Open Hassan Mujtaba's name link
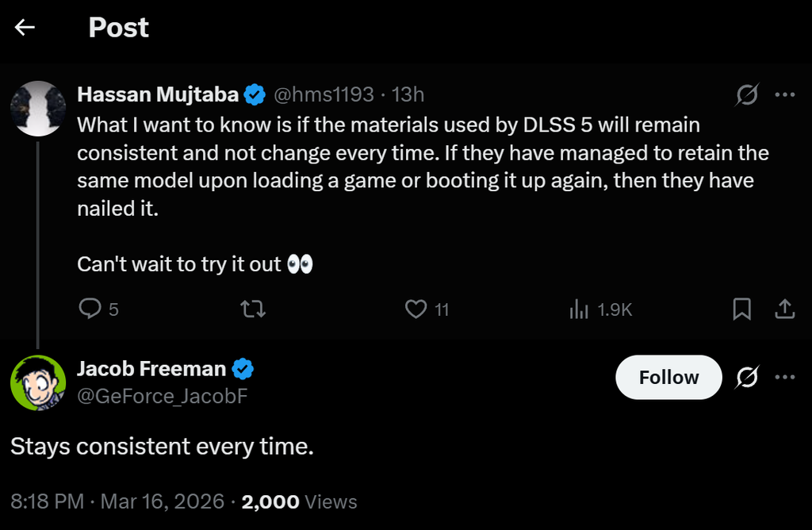This screenshot has width=812, height=530. (158, 95)
